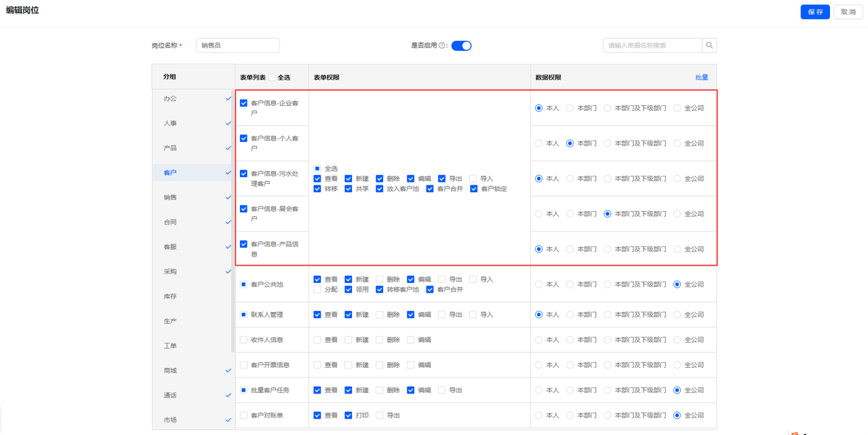
Task: Click the search magnifier icon
Action: [x=709, y=45]
